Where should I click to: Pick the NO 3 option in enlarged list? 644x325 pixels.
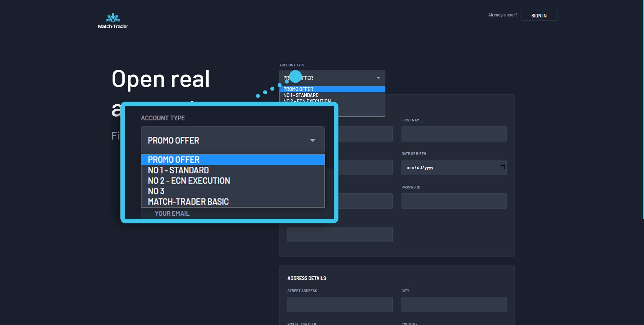pyautogui.click(x=156, y=191)
